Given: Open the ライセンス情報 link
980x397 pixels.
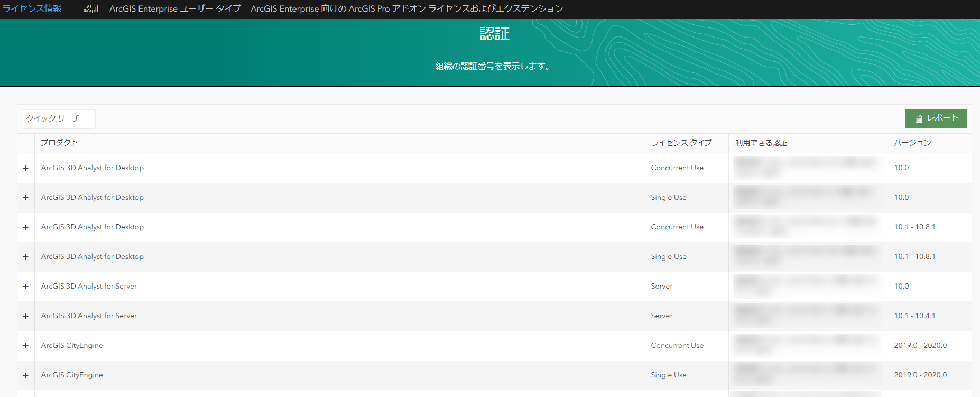Looking at the screenshot, I should 32,8.
